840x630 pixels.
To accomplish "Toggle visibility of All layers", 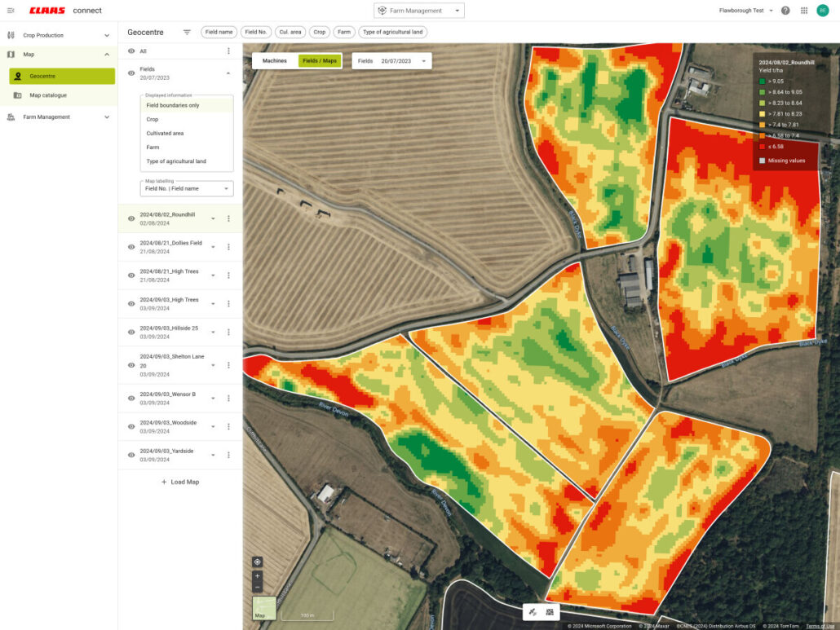I will [x=130, y=51].
